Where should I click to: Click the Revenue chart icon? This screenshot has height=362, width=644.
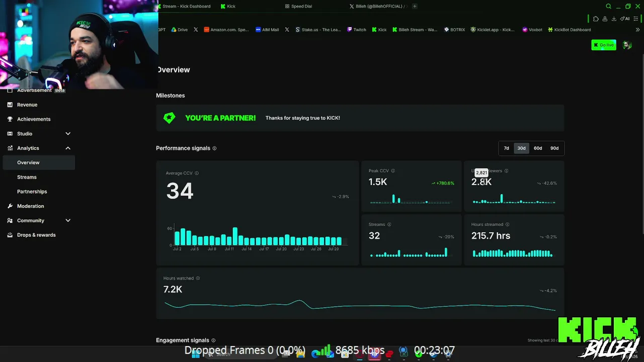(x=10, y=105)
